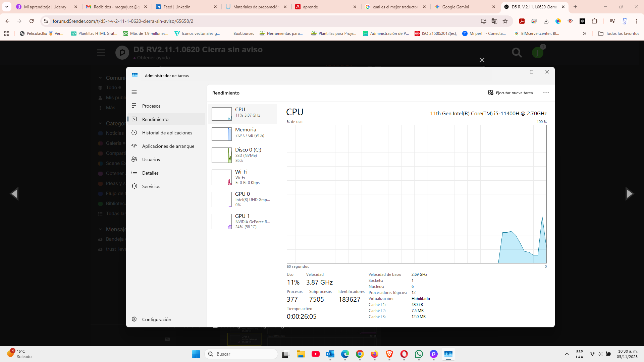Click the Historial de aplicaciones icon

coord(134,133)
